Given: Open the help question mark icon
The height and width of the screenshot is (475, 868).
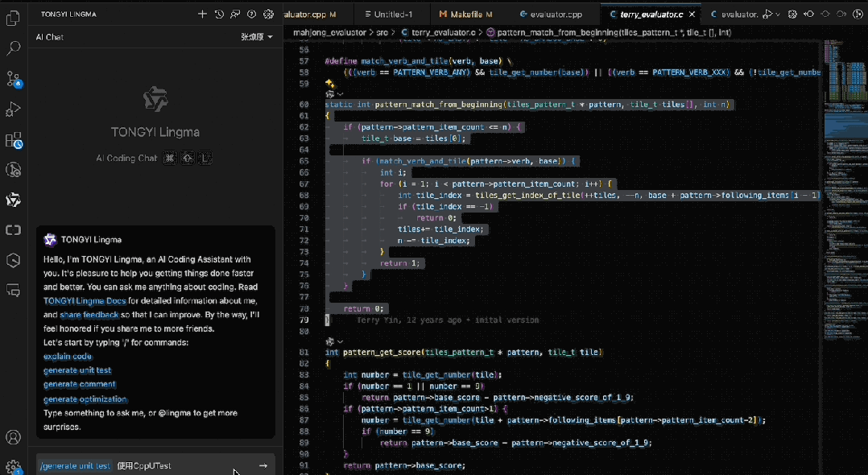Looking at the screenshot, I should coord(252,14).
